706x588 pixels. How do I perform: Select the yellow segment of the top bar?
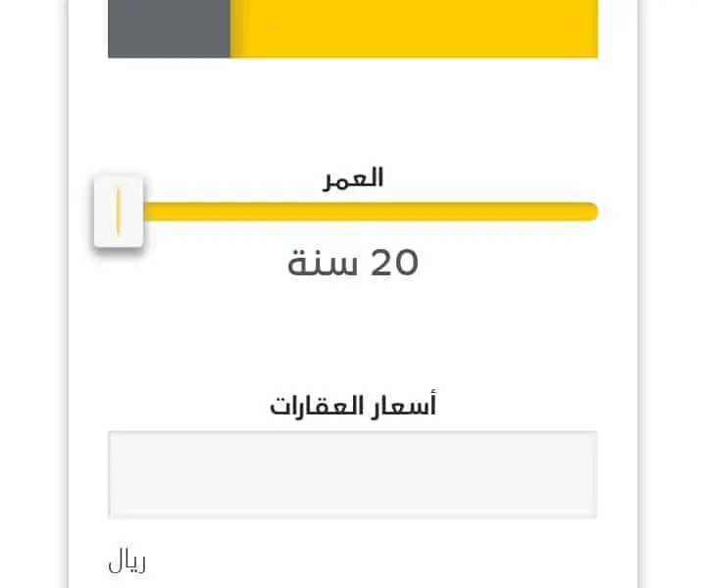click(x=414, y=28)
